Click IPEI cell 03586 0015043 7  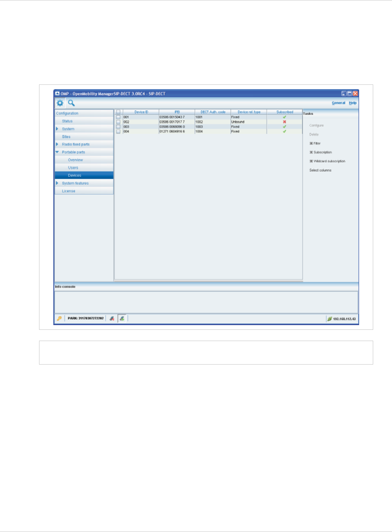point(177,117)
